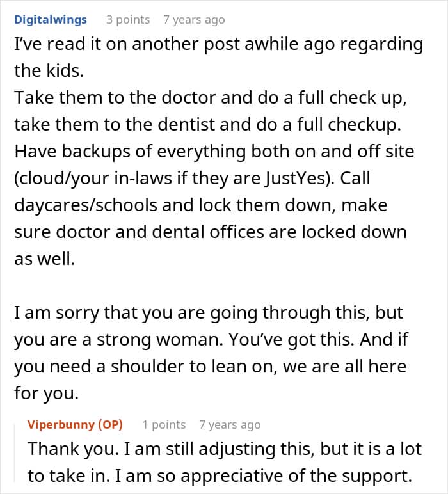Collapse the reply thread using its vertical line
This screenshot has height=494, width=448.
[x=15, y=453]
